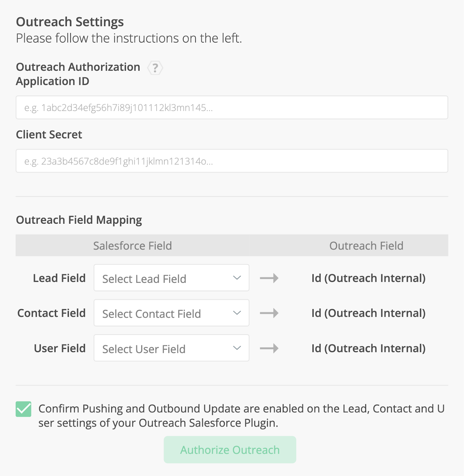Click Id (Outreach Internal) in Lead row
The width and height of the screenshot is (464, 476).
pos(368,278)
